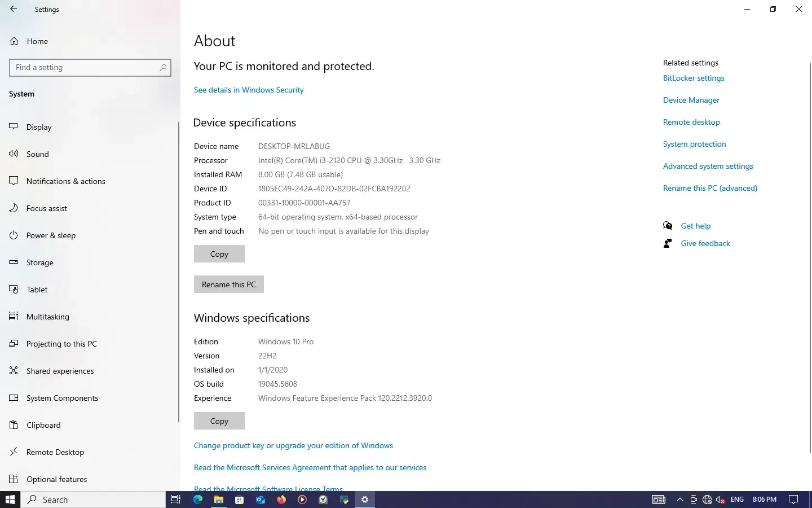The height and width of the screenshot is (508, 812).
Task: Open Task View from the taskbar
Action: pyautogui.click(x=176, y=500)
